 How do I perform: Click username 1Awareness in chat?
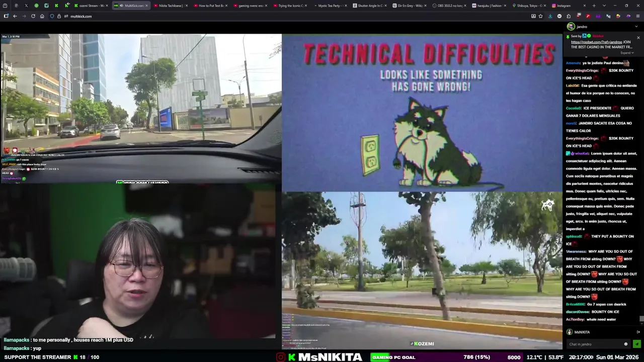tap(576, 251)
